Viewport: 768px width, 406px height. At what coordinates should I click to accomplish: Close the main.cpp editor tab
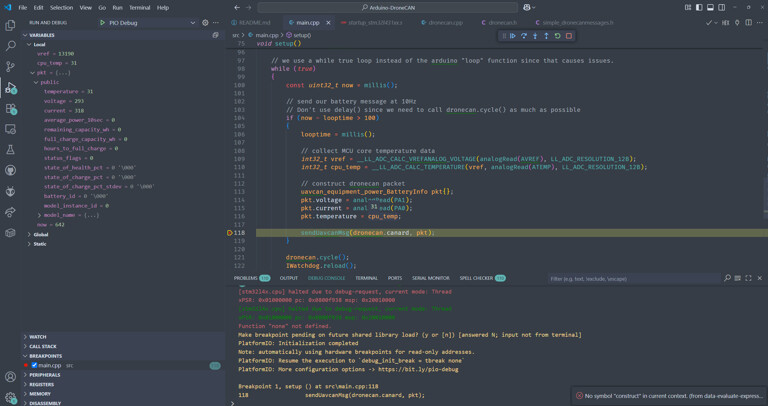(x=328, y=23)
